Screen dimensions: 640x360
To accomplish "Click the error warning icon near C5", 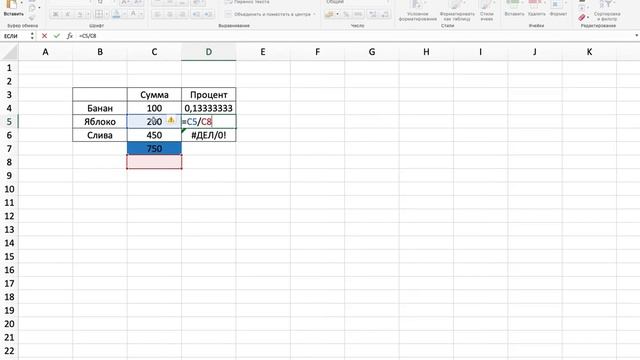I will pyautogui.click(x=171, y=120).
